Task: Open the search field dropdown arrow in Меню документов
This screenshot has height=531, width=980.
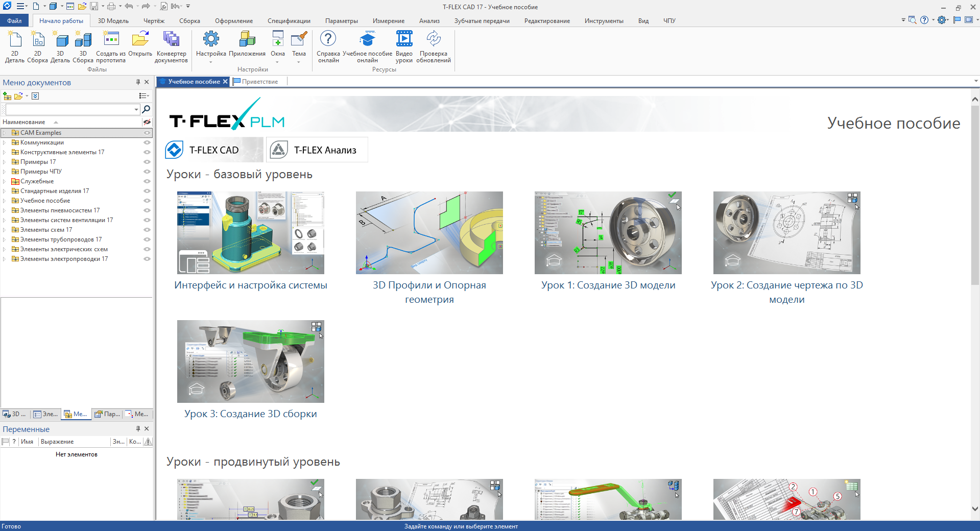Action: (136, 109)
